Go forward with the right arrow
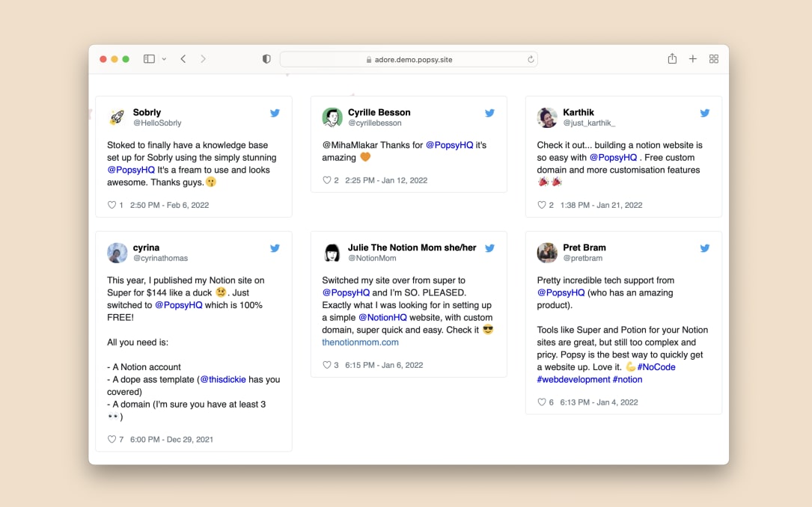 point(203,59)
